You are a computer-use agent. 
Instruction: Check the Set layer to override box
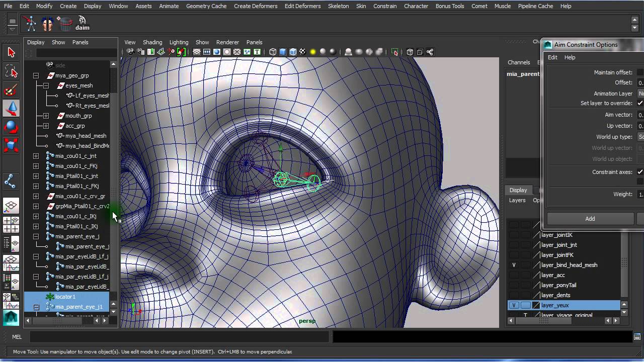pos(640,103)
